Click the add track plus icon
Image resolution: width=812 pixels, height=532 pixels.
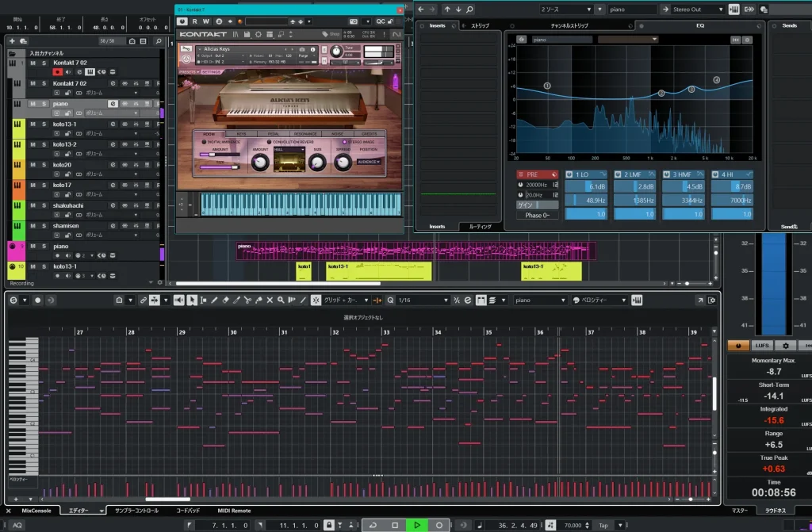[13, 40]
